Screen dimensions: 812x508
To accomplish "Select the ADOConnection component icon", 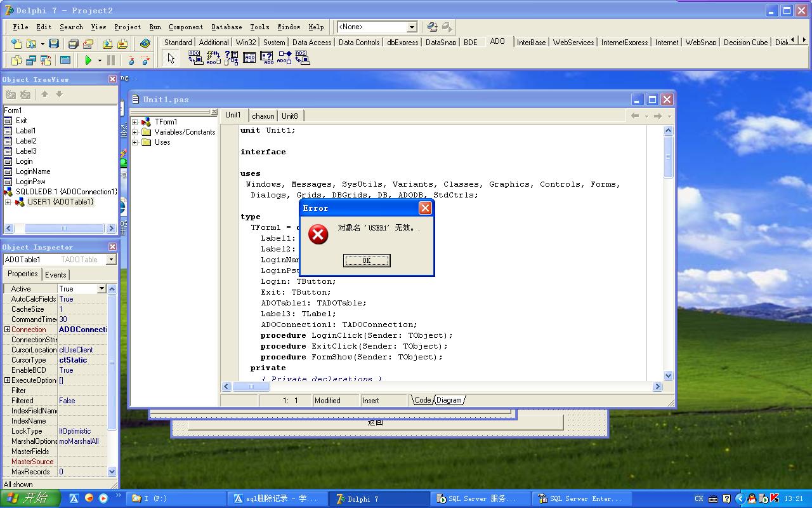I will 195,58.
